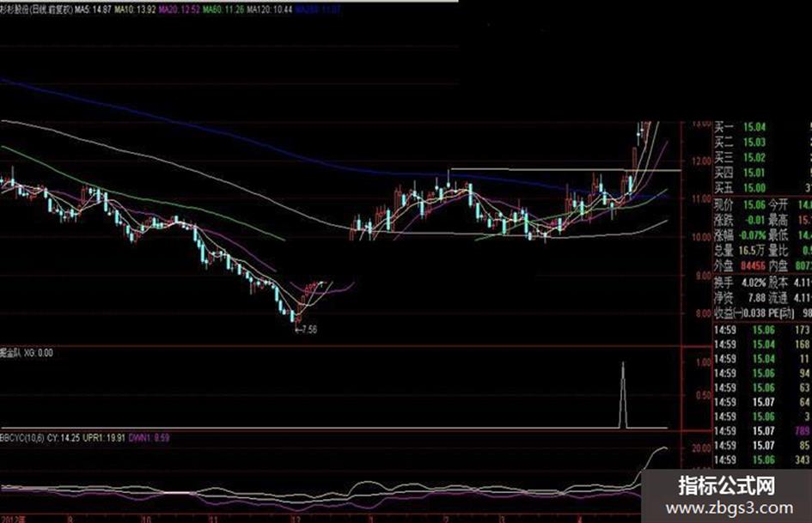This screenshot has height=523, width=812.
Task: Click the 今开 label
Action: (778, 204)
